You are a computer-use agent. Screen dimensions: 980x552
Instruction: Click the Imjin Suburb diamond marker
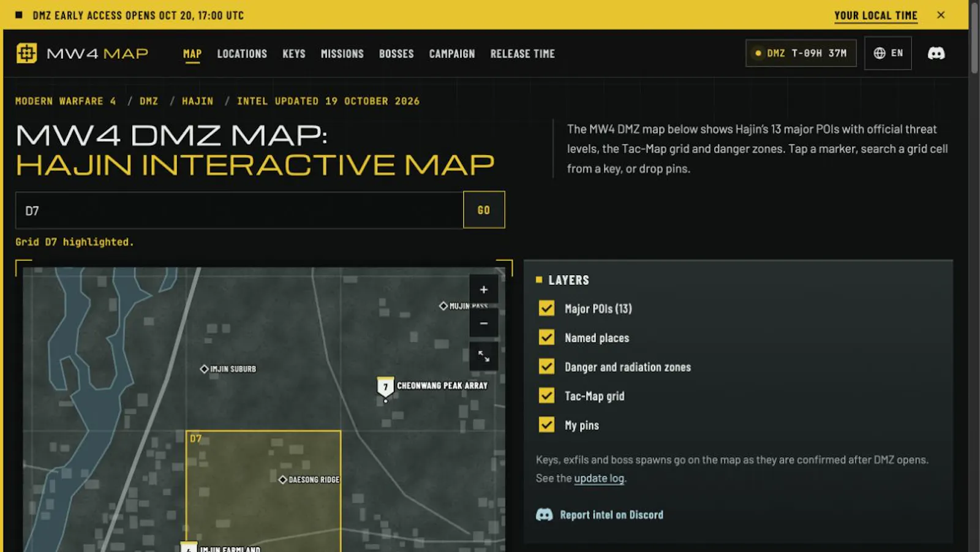pyautogui.click(x=205, y=369)
